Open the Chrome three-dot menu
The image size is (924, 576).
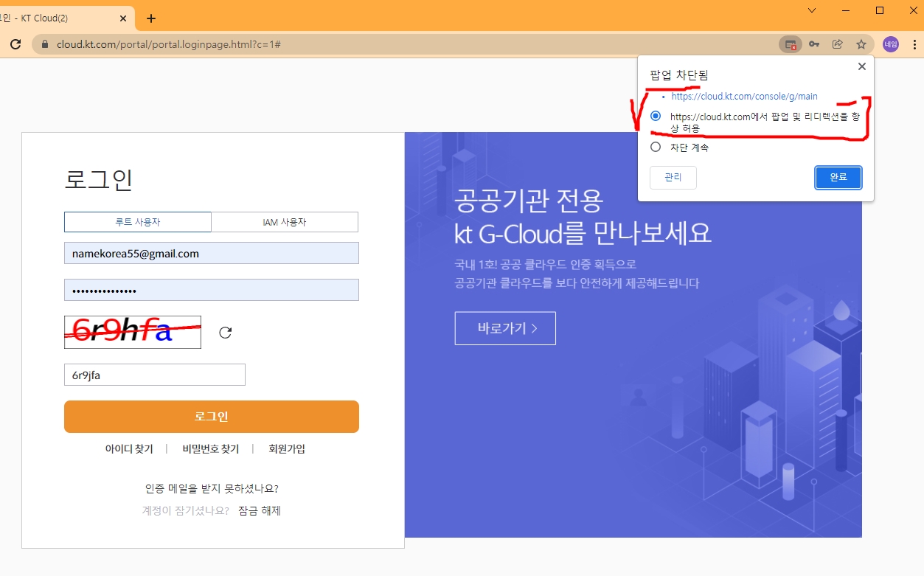pos(914,44)
